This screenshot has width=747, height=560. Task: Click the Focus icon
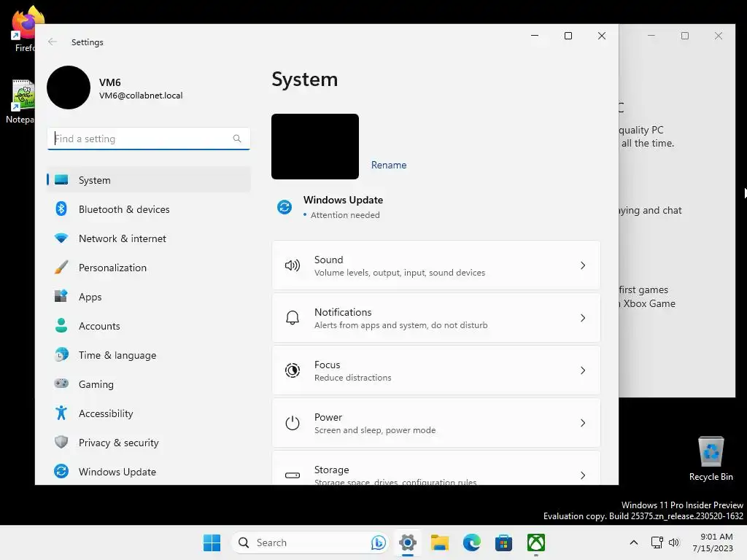pos(292,370)
